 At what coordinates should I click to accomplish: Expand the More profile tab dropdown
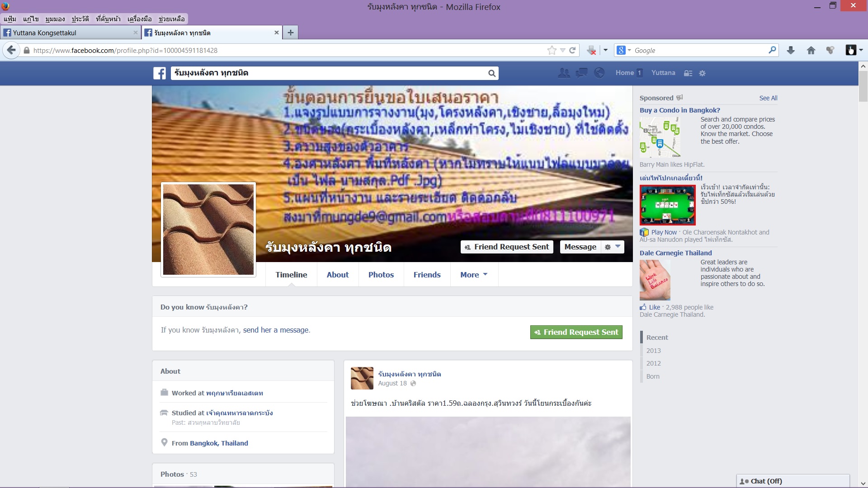(474, 275)
